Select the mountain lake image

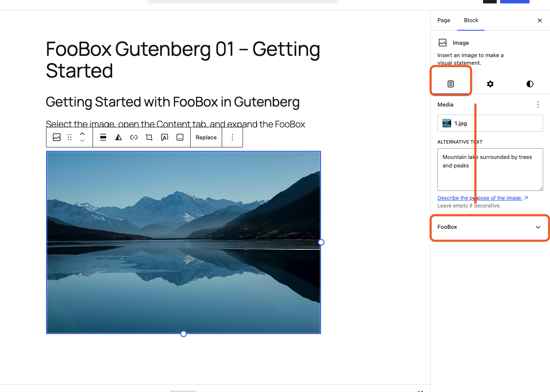[183, 242]
